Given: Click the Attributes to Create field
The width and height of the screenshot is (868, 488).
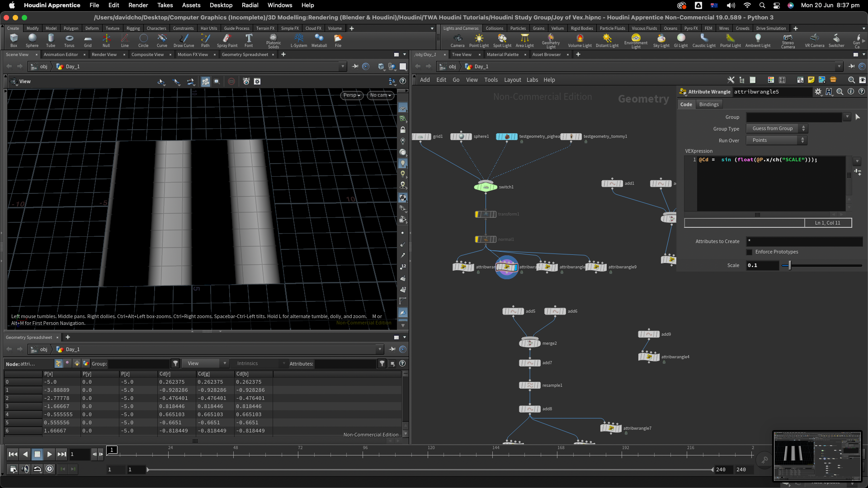Looking at the screenshot, I should pyautogui.click(x=804, y=241).
